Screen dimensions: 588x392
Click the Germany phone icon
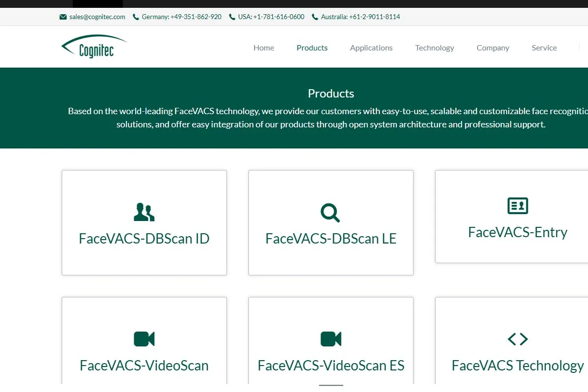[x=136, y=17]
